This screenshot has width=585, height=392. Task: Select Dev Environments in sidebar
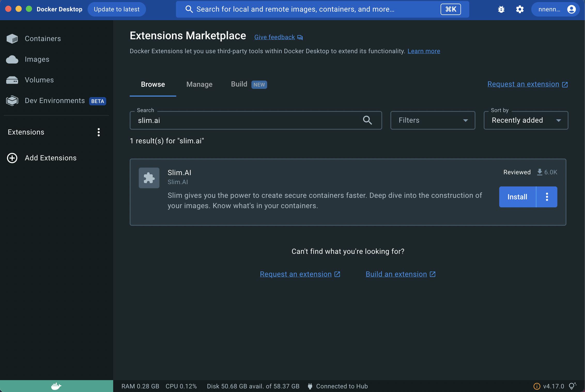click(56, 101)
